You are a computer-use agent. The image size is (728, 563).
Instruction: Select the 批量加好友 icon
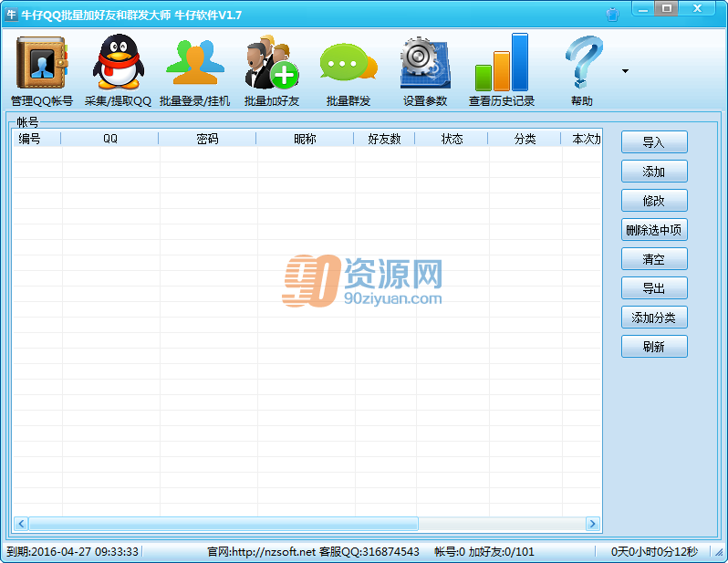tap(272, 62)
